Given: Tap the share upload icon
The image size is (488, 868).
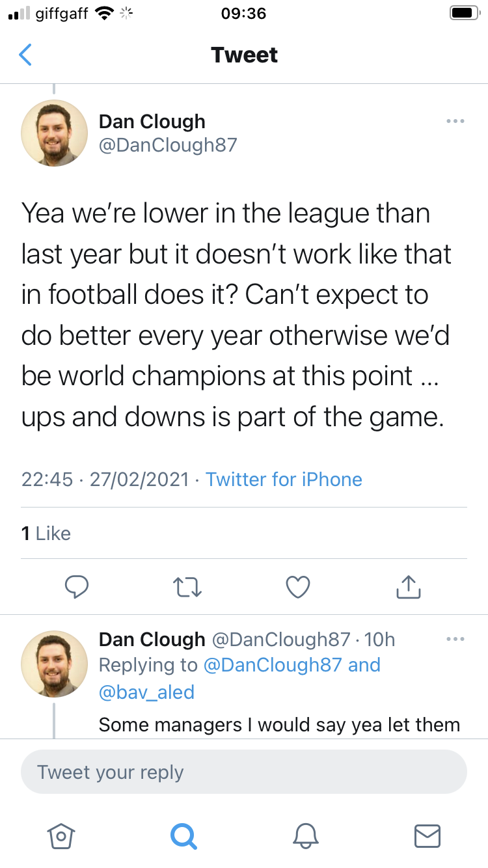Looking at the screenshot, I should coord(409,586).
